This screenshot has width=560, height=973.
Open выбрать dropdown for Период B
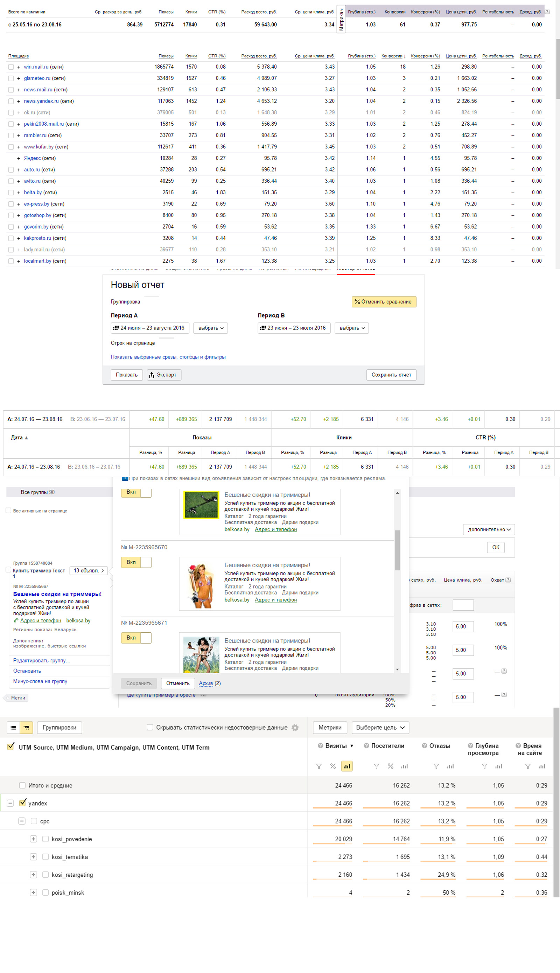point(351,328)
